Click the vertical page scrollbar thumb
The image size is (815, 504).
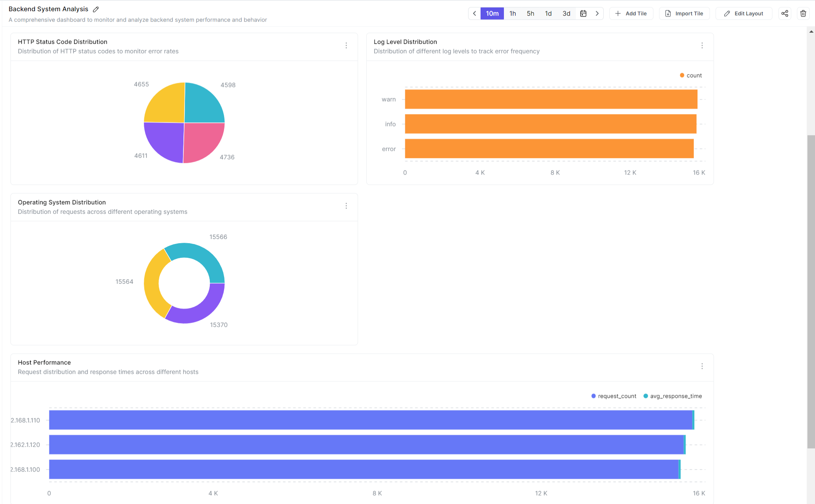(811, 292)
